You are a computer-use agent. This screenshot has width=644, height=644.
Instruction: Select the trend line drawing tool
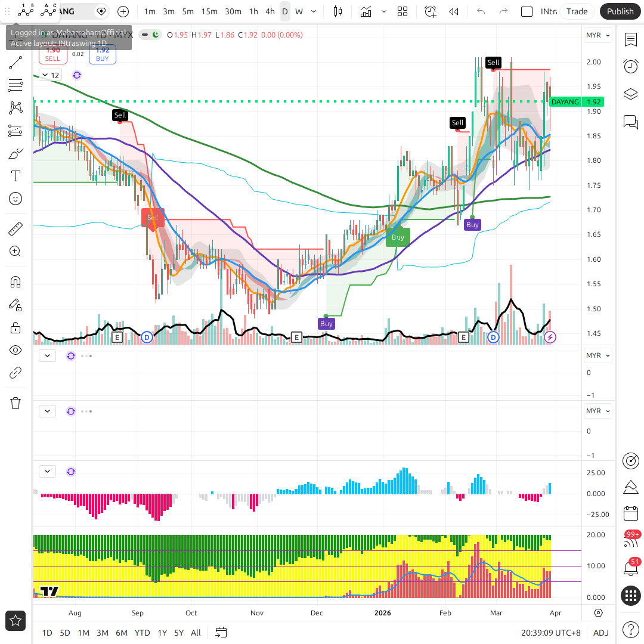(x=16, y=63)
